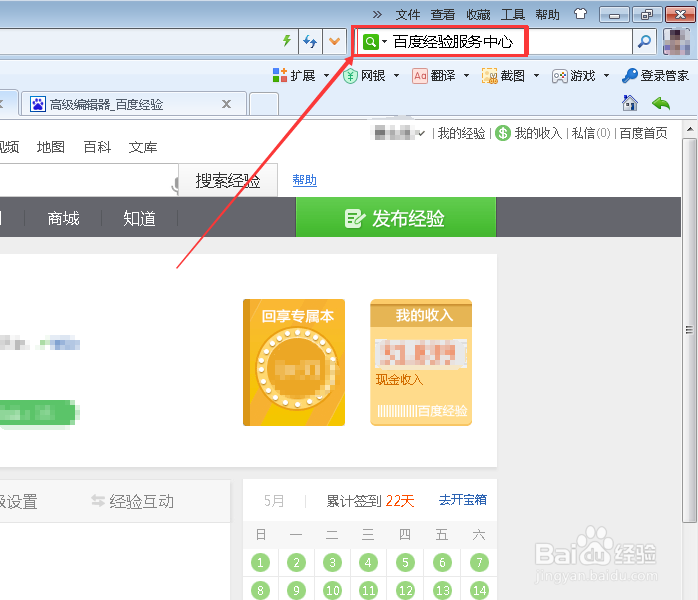Image resolution: width=698 pixels, height=600 pixels.
Task: Click the 去开宝箱 link
Action: pyautogui.click(x=463, y=500)
